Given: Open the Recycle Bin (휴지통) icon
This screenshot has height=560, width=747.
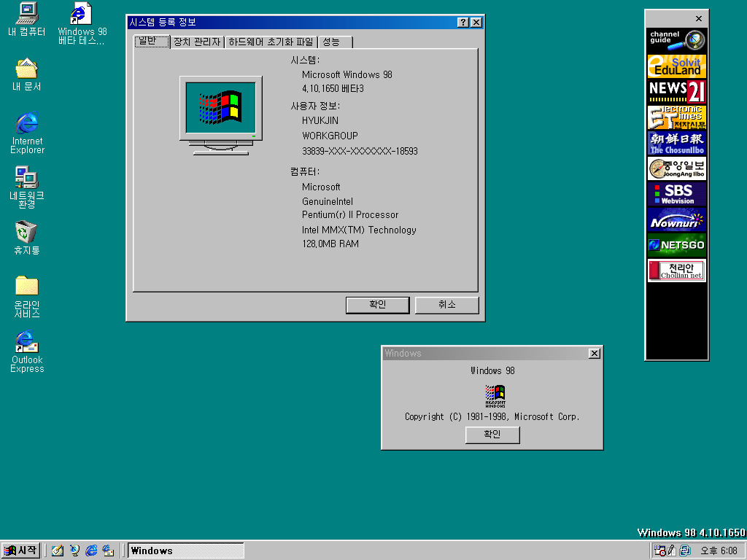Looking at the screenshot, I should click(x=27, y=238).
